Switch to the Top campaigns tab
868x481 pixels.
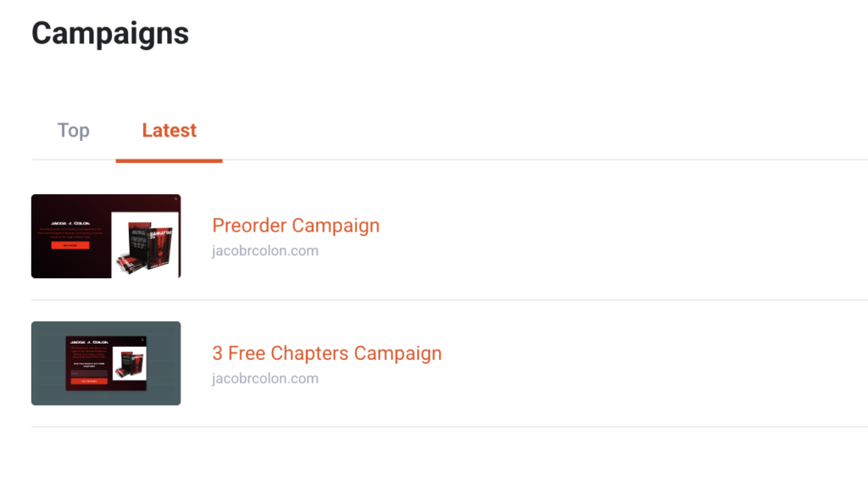pos(73,131)
